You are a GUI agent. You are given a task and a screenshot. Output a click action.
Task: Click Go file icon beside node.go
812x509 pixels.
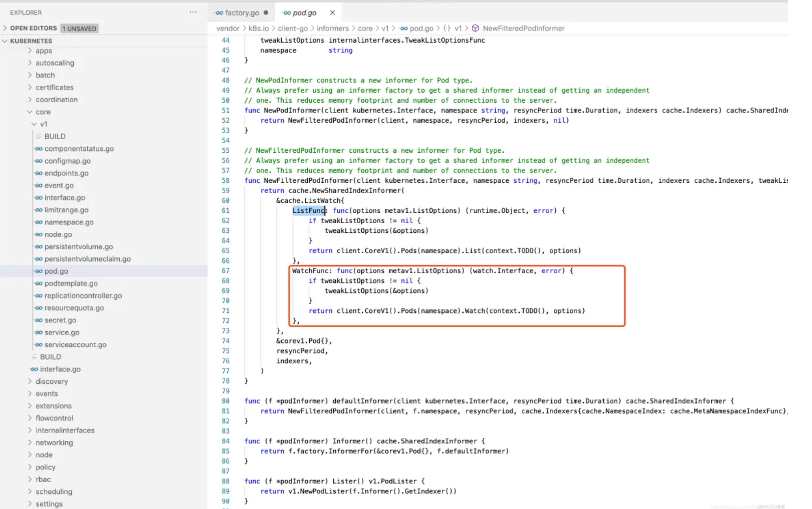pos(39,235)
